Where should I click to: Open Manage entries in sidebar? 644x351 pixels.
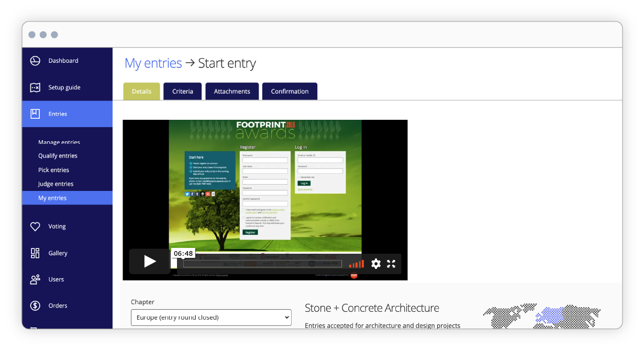tap(59, 142)
